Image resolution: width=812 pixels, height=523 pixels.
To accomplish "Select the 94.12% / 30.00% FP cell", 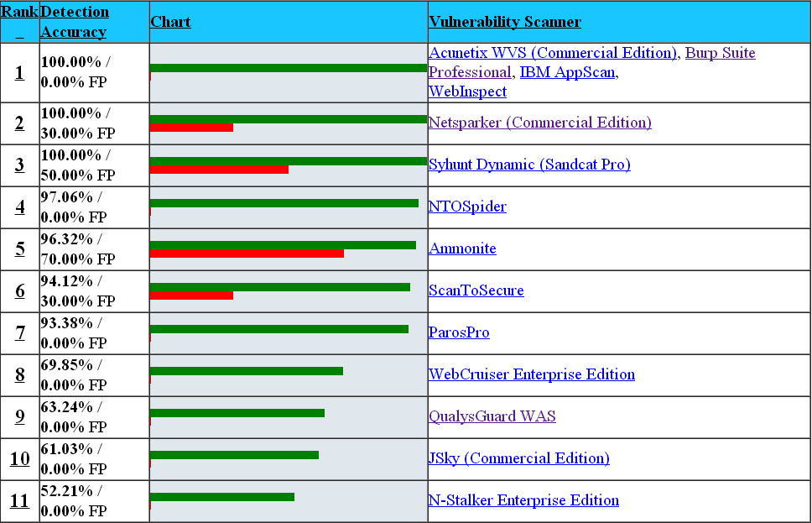I will pos(94,291).
